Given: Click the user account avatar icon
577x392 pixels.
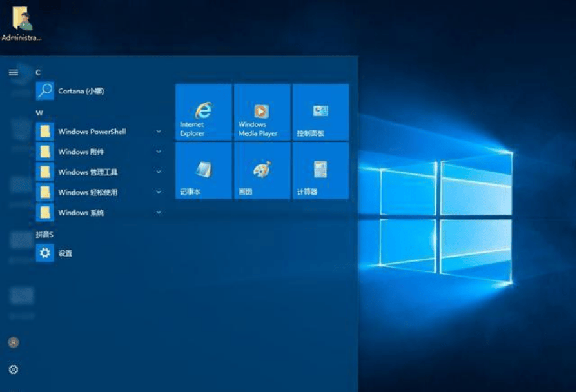Looking at the screenshot, I should click(x=13, y=342).
